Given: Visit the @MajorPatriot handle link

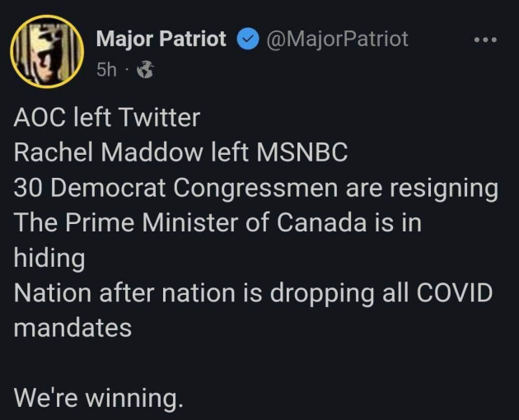Looking at the screenshot, I should 336,39.
